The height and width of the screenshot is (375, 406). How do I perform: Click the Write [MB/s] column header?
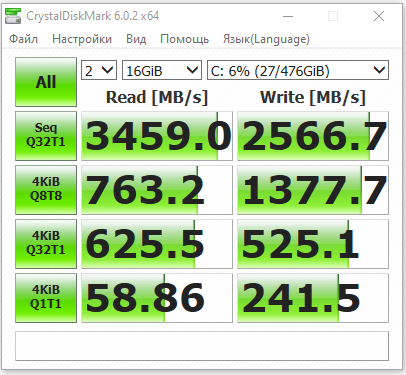point(313,97)
